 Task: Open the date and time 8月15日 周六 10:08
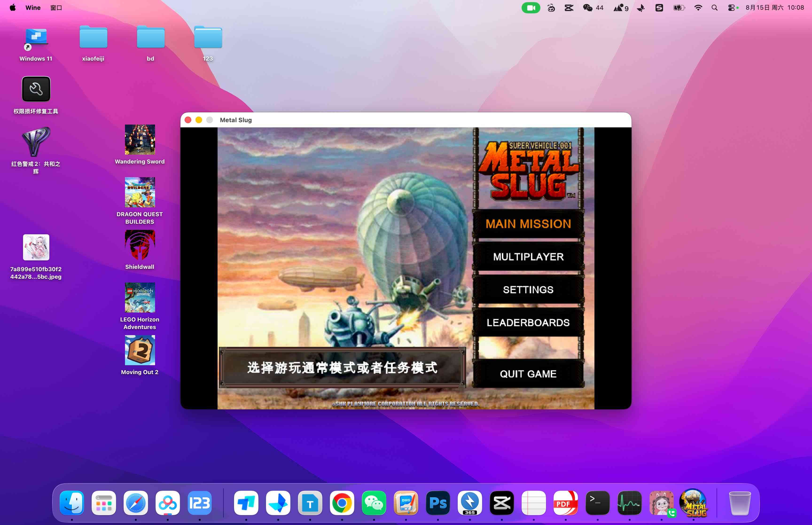pos(774,8)
